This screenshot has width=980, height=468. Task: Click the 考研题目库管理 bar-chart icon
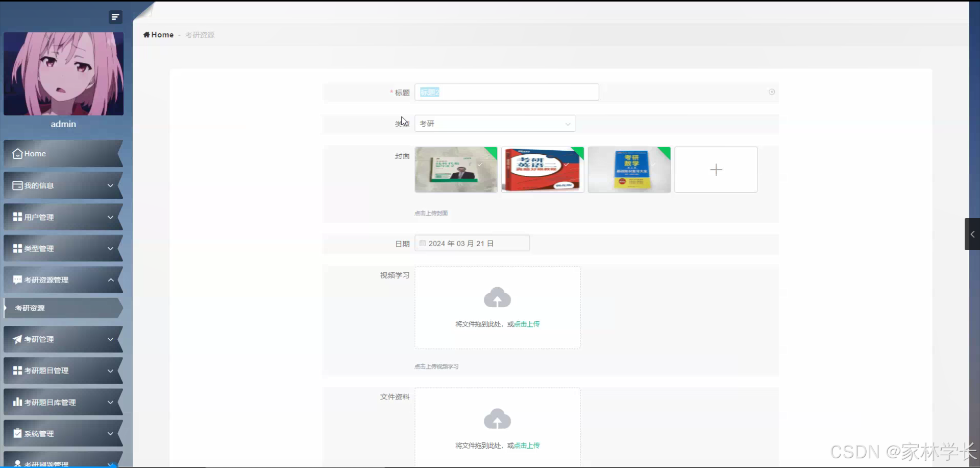[x=17, y=402]
